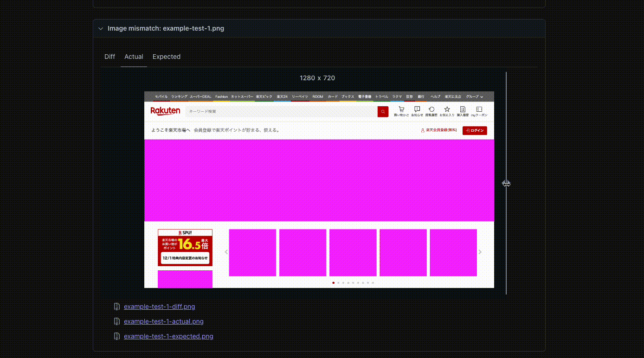The width and height of the screenshot is (644, 358).
Task: Open the Rakuten shopping cart icon
Action: 401,109
